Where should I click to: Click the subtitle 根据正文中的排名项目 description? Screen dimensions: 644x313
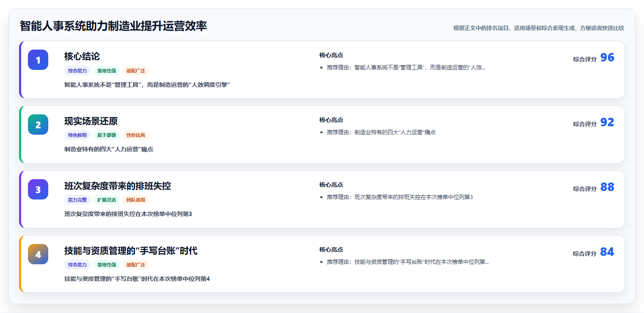tap(539, 28)
